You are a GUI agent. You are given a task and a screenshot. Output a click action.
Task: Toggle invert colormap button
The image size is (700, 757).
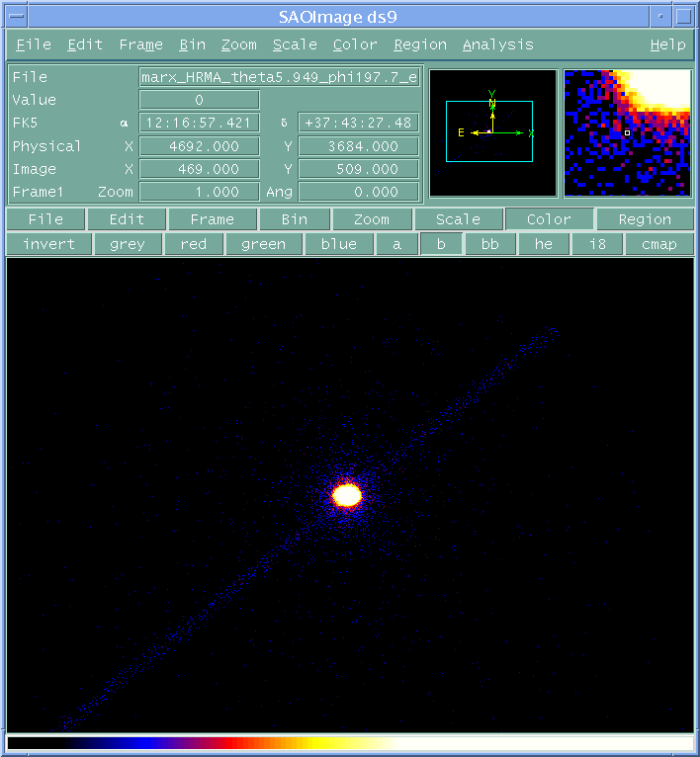tap(48, 244)
